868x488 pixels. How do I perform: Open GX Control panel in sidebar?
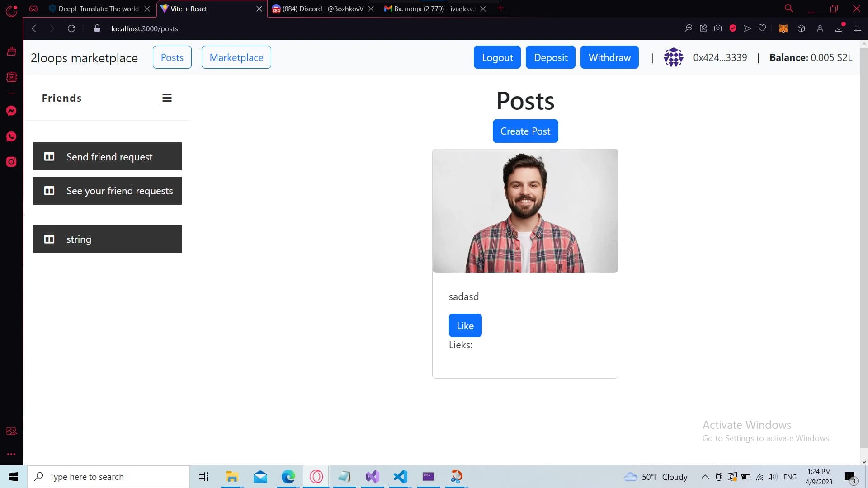11,77
